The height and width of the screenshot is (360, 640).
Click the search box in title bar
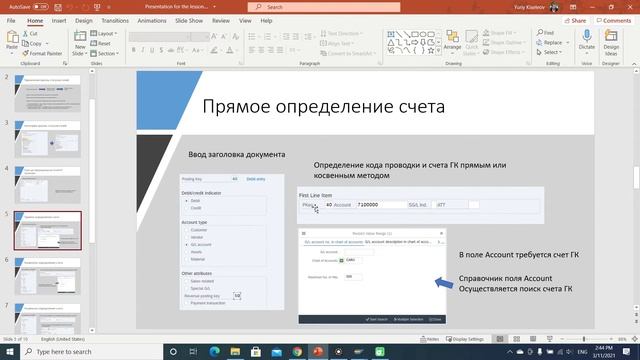[x=324, y=7]
